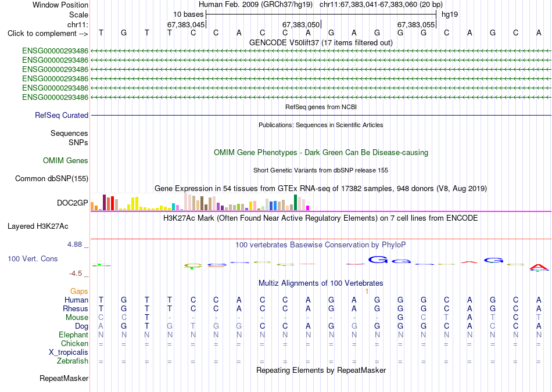The width and height of the screenshot is (552, 392).
Task: Open 'Repeating Elements by RepeatMasker' track title
Action: click(321, 371)
